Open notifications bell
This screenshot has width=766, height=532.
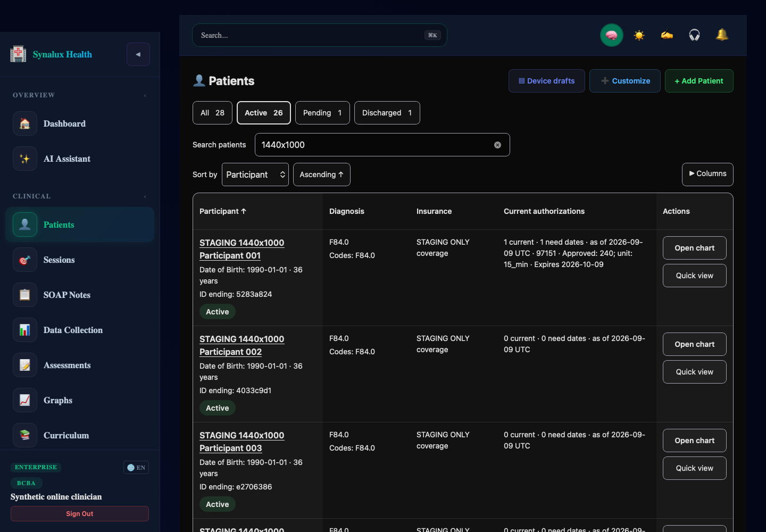[722, 35]
